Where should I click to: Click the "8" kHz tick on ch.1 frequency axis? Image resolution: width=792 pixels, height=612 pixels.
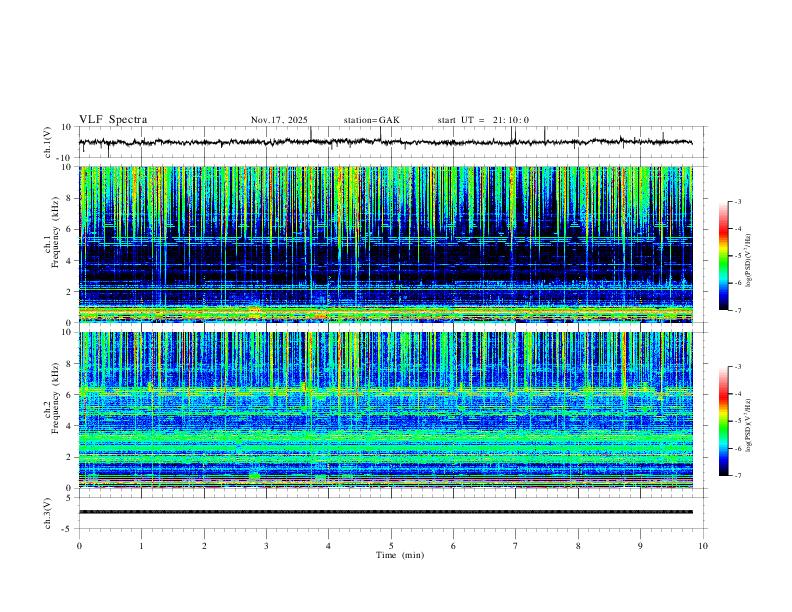point(69,198)
